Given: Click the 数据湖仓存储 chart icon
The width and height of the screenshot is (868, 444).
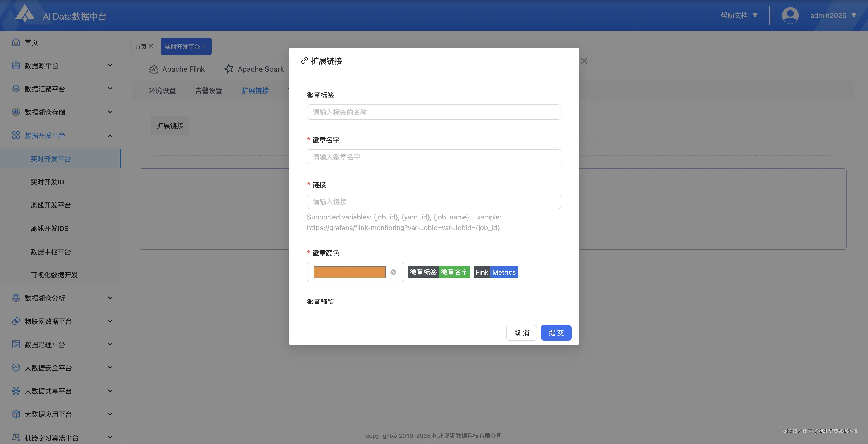Looking at the screenshot, I should point(16,112).
